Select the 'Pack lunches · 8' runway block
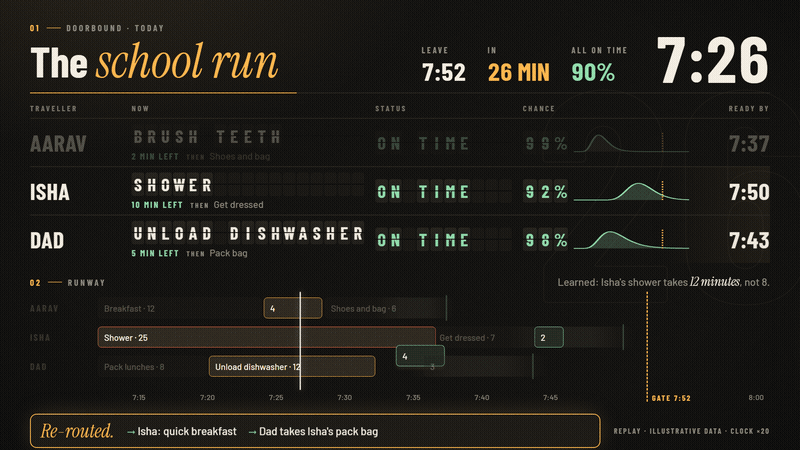The height and width of the screenshot is (450, 800). tap(153, 367)
